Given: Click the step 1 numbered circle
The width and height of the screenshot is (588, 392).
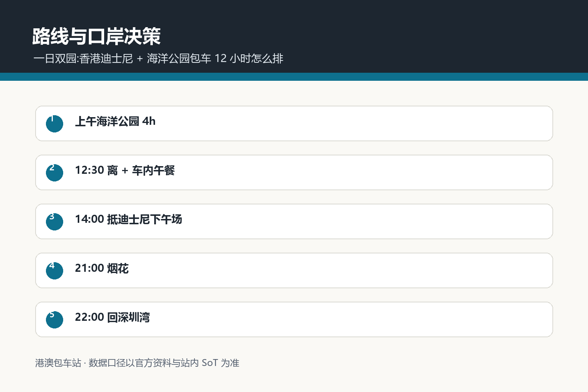Looking at the screenshot, I should 54,124.
